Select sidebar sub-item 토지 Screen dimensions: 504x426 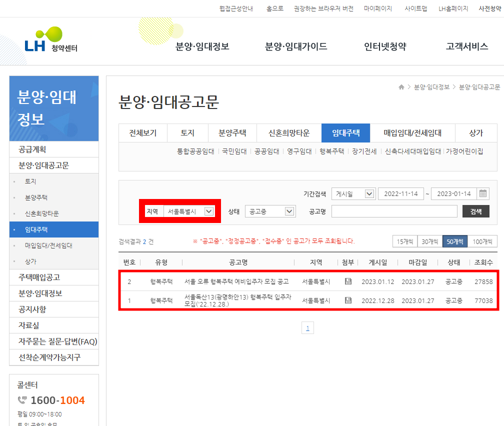pyautogui.click(x=30, y=181)
